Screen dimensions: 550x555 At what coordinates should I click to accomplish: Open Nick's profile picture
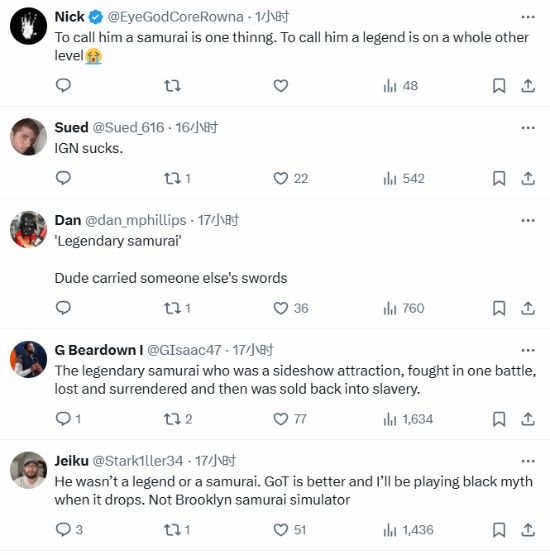(x=28, y=26)
